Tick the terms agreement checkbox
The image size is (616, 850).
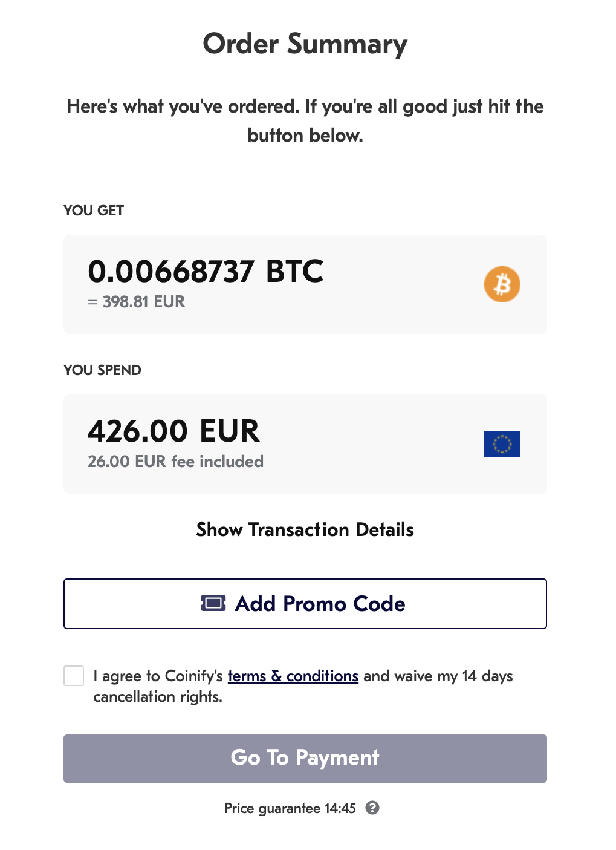pyautogui.click(x=74, y=676)
